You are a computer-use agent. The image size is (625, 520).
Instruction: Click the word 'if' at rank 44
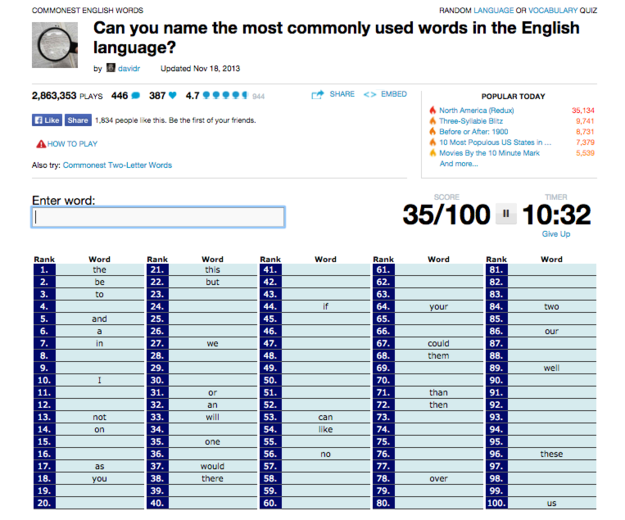[325, 306]
